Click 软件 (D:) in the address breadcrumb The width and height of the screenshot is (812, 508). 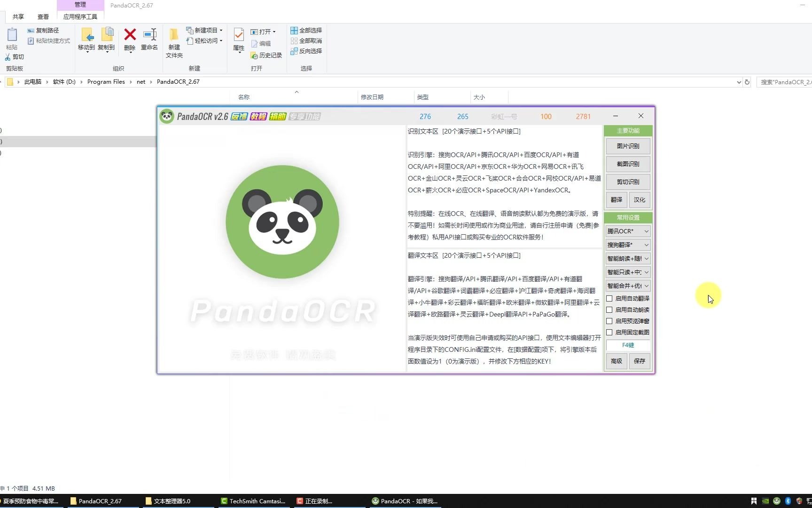pos(64,82)
